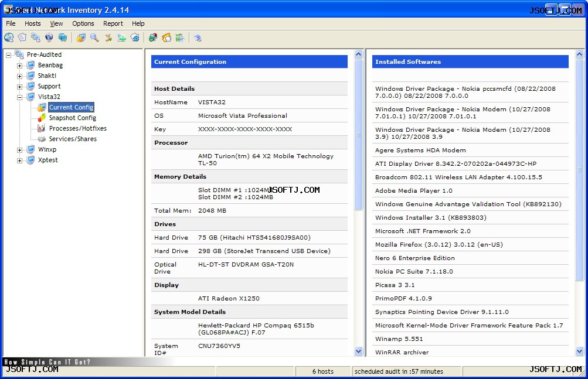Image resolution: width=588 pixels, height=379 pixels.
Task: Open the Options menu
Action: coord(83,23)
